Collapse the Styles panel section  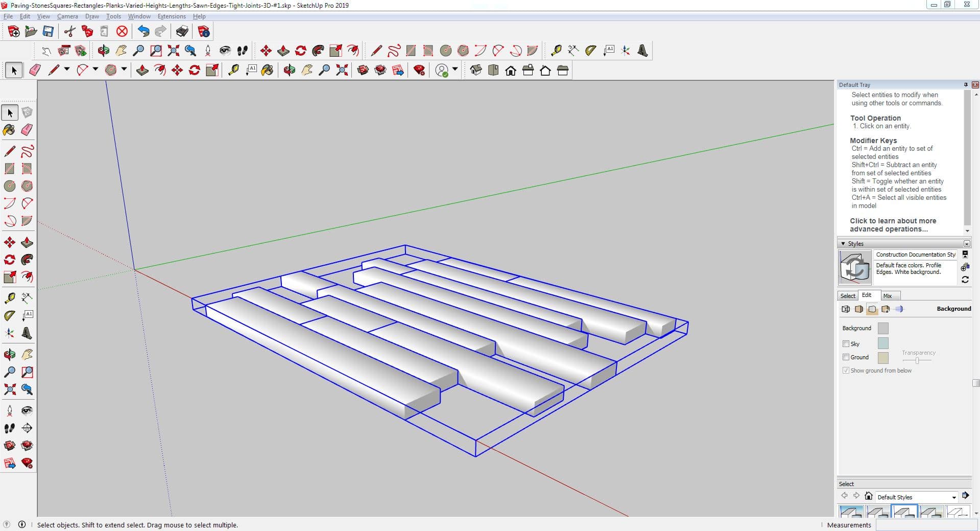pos(843,244)
